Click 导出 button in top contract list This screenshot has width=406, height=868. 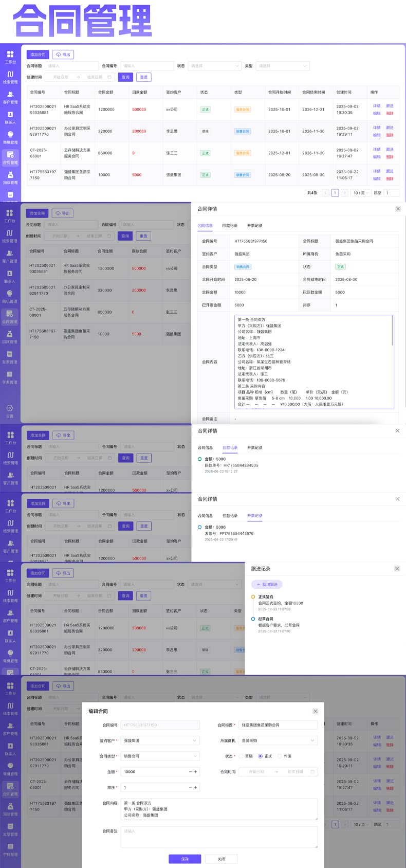pos(63,55)
